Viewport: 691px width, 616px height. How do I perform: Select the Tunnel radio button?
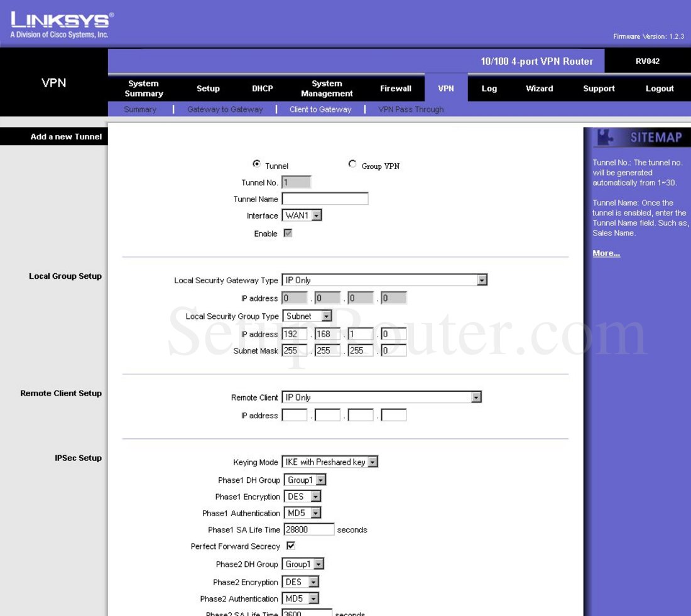[x=256, y=164]
